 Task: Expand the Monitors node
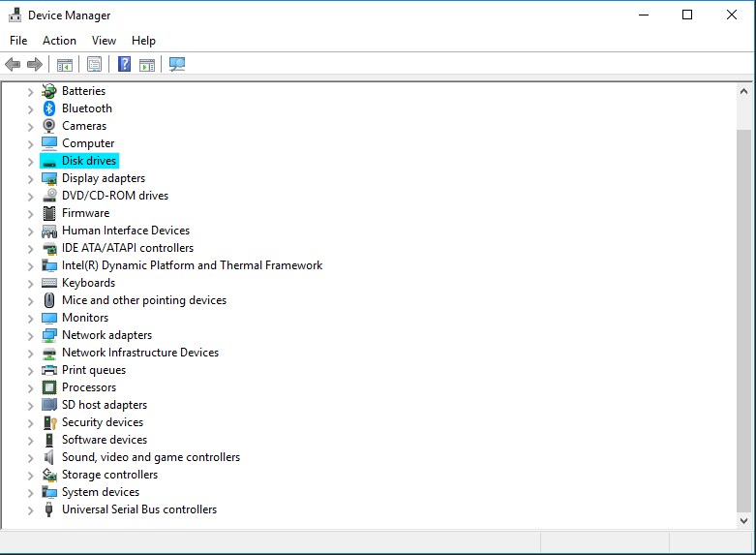pyautogui.click(x=30, y=319)
